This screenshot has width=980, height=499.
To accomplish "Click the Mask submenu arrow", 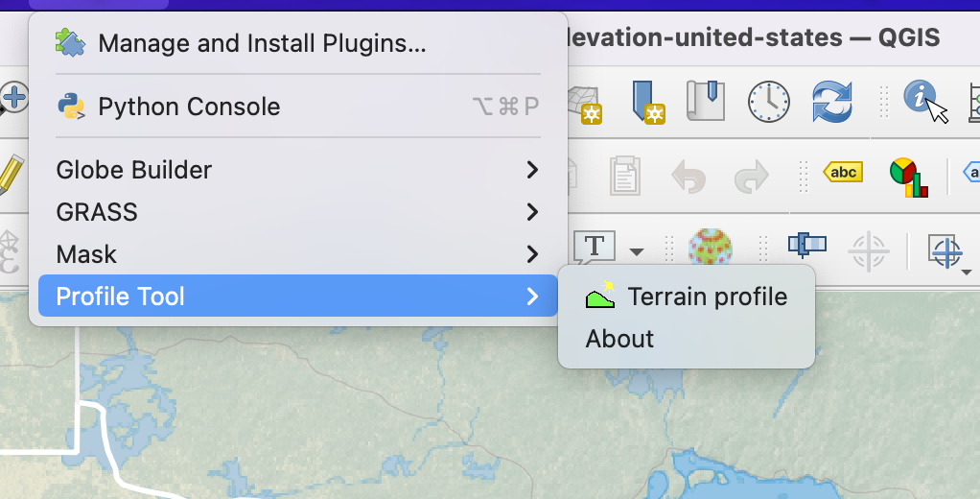I will (x=532, y=254).
